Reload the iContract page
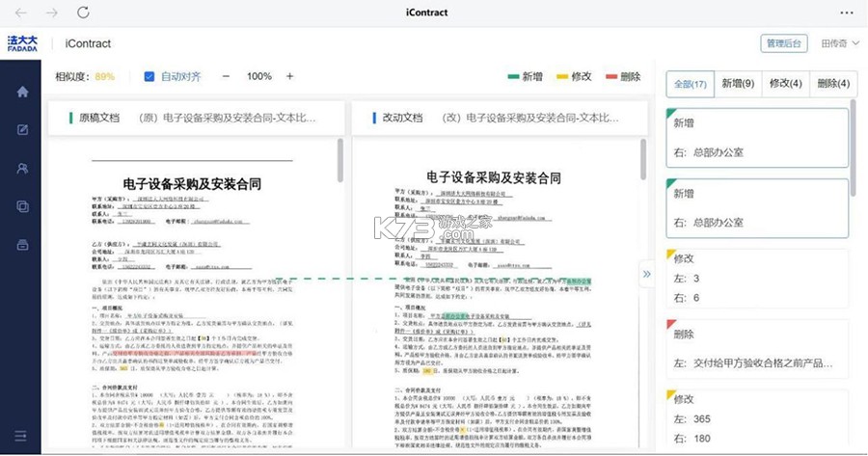Viewport: 868px width, 456px height. [83, 13]
